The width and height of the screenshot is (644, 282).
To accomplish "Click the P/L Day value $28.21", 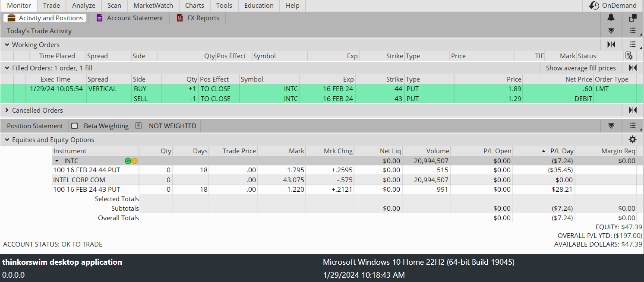I will [562, 189].
